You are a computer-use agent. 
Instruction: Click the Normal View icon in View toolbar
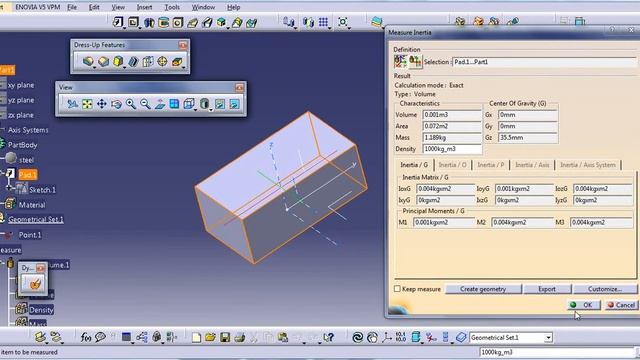coord(160,104)
